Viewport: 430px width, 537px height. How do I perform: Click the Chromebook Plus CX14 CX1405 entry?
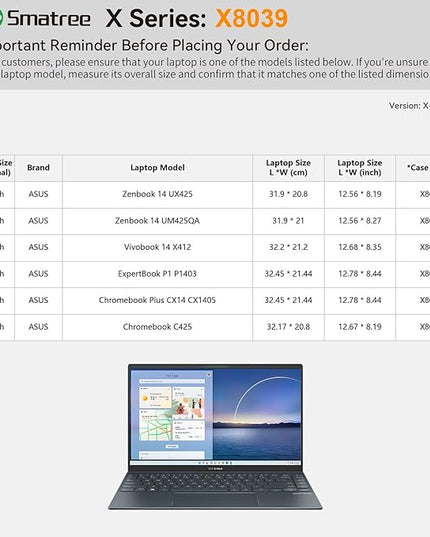point(157,300)
